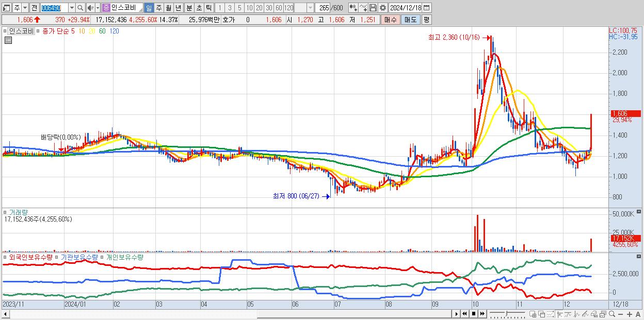Screen dimensions: 644x320
Task: Click the diagonal trend chart icon in the bottom toolbar
Action: coord(585,314)
